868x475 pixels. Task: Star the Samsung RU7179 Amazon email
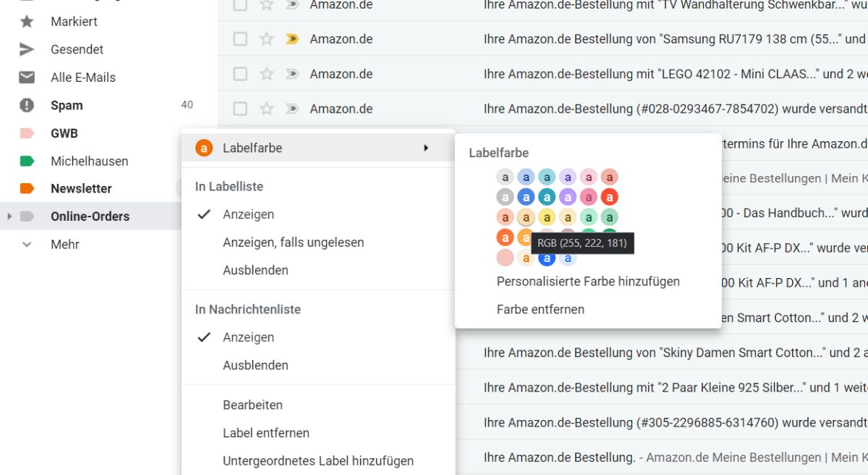pyautogui.click(x=267, y=39)
